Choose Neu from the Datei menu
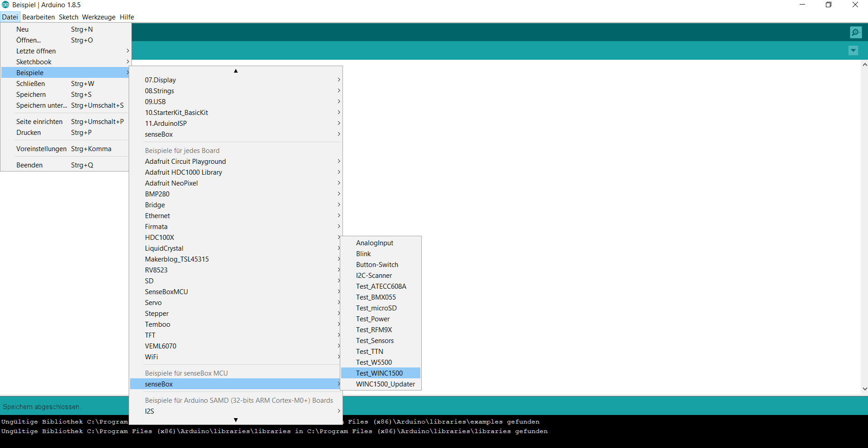Screen dimensions: 868x448 coord(66,29)
